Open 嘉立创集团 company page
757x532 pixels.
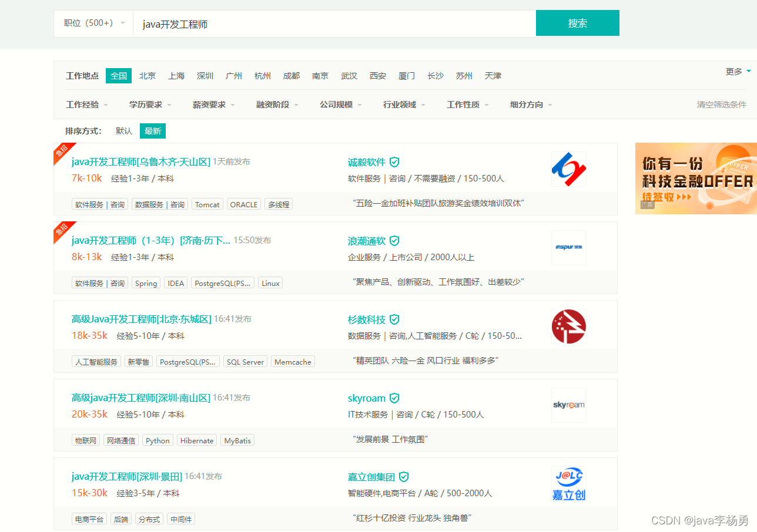click(371, 477)
